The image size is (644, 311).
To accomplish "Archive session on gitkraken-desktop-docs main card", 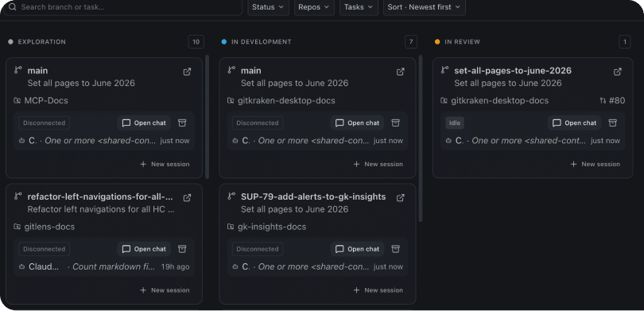I will [395, 122].
